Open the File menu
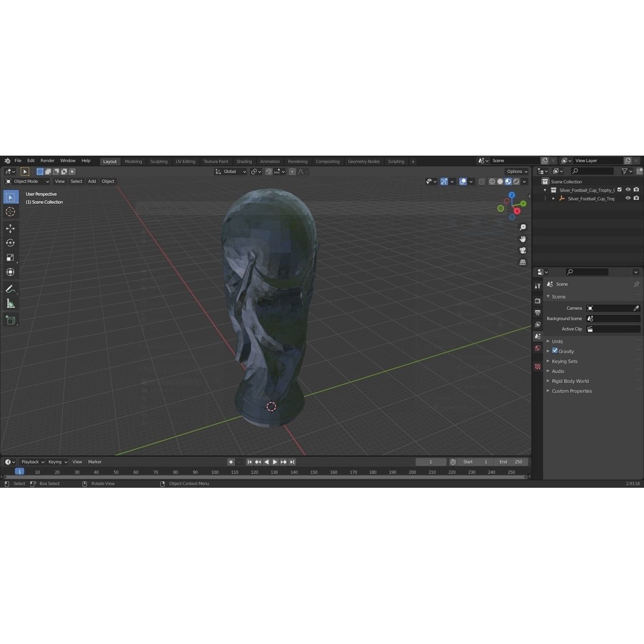644x644 pixels. point(18,160)
